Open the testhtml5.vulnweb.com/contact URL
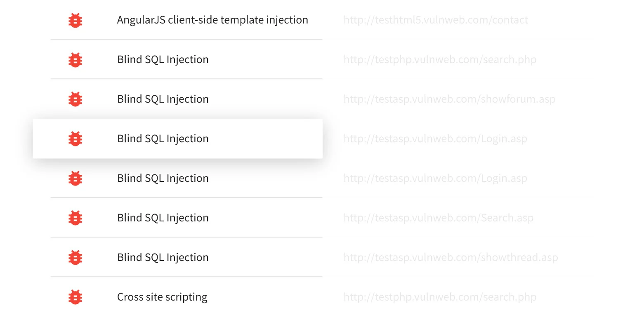Image resolution: width=644 pixels, height=315 pixels. click(436, 20)
